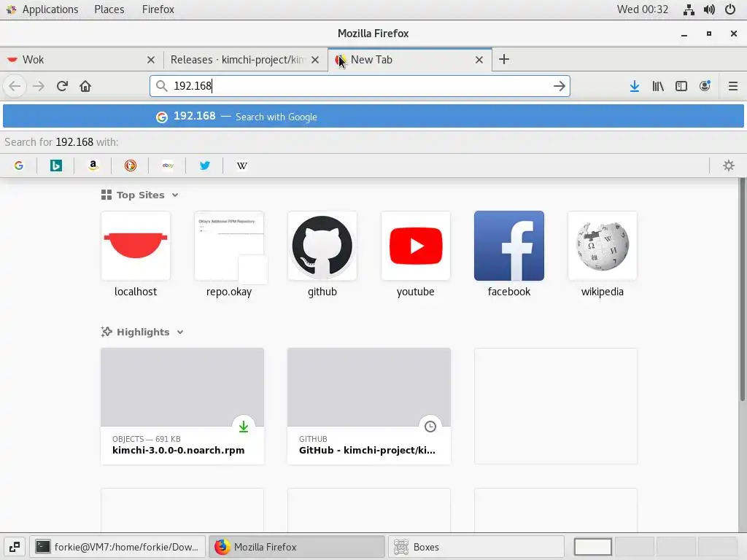Open a new tab with plus button
This screenshot has height=560, width=747.
tap(503, 60)
